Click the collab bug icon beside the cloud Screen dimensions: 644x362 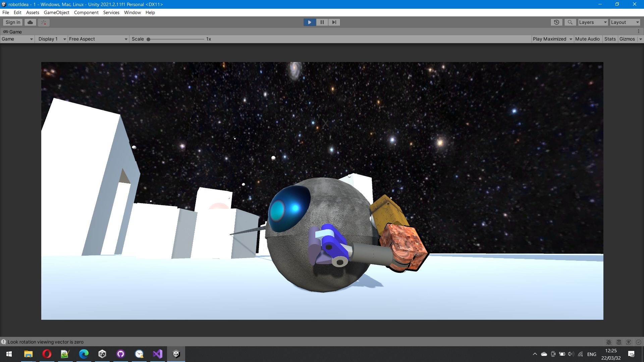pos(44,22)
